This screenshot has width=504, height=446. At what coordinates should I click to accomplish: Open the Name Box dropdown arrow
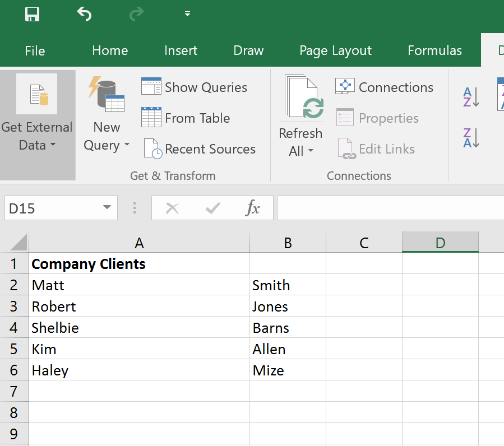click(107, 208)
